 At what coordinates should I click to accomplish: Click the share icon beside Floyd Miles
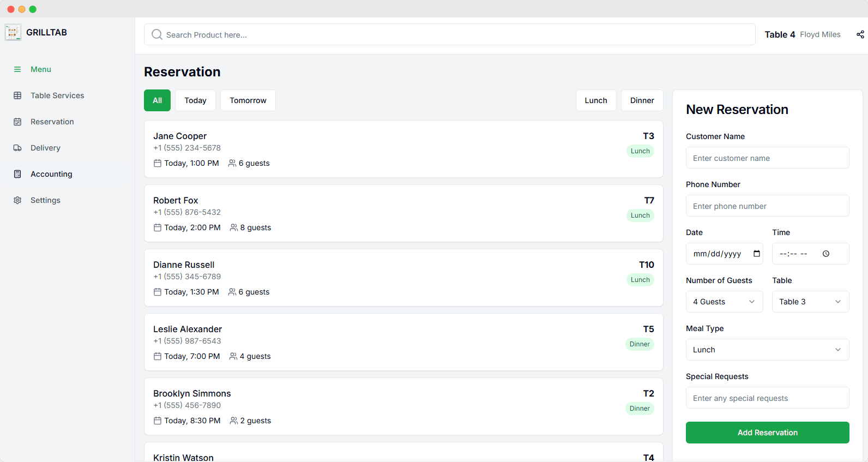[860, 34]
